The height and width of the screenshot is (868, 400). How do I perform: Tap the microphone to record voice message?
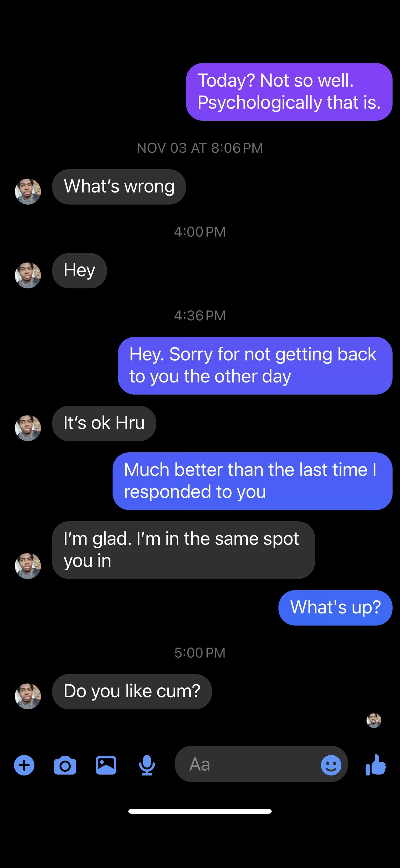tap(147, 765)
